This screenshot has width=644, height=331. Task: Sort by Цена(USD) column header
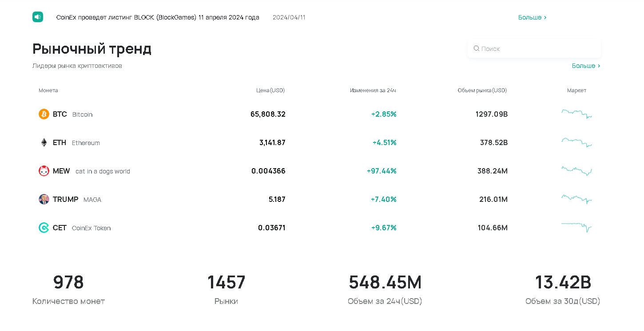coord(270,91)
